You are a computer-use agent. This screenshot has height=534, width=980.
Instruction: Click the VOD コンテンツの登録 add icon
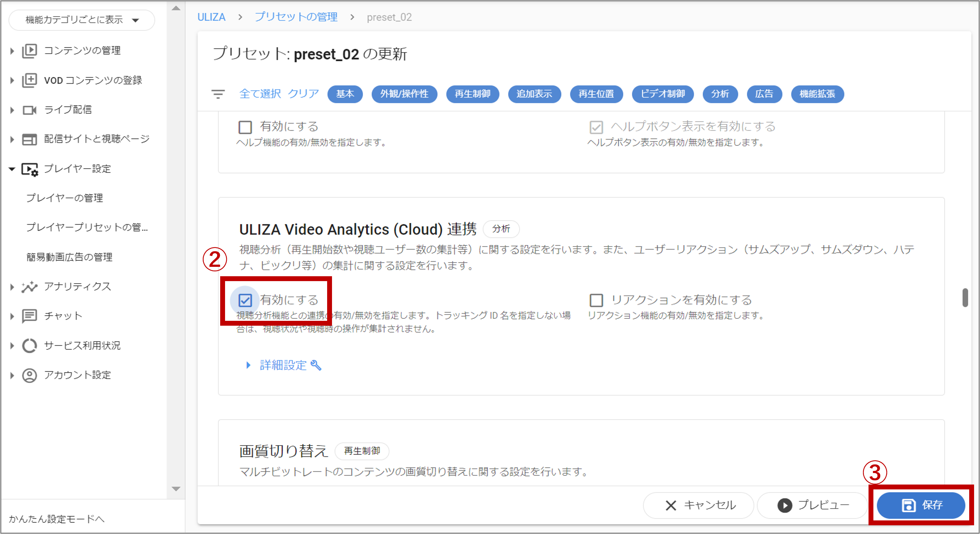tap(29, 80)
